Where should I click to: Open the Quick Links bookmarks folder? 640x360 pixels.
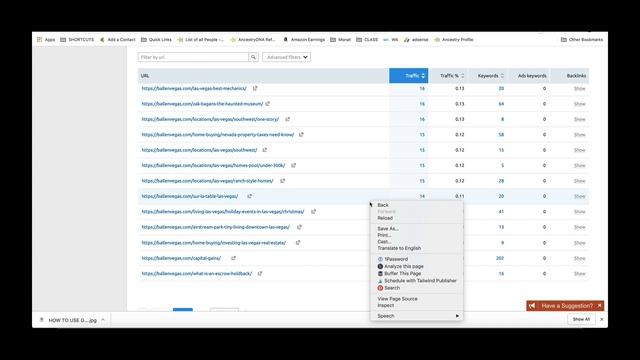[x=156, y=40]
